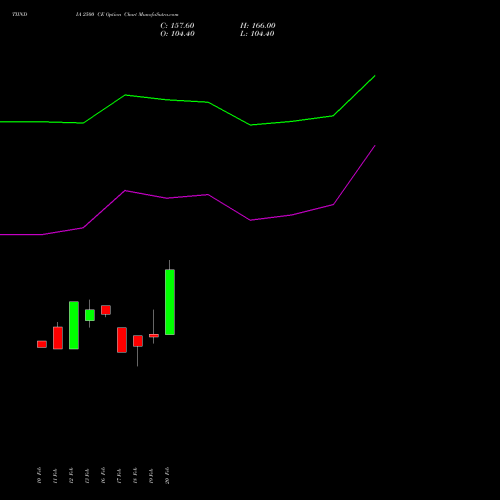Click the red candle with long lower wick, 18 Feb
The width and height of the screenshot is (500, 500).
point(138,341)
